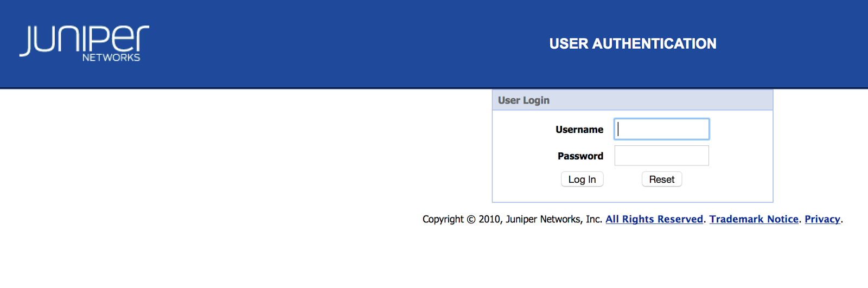Screen dimensions: 868x288
Task: Clear the form with Reset button
Action: point(662,180)
